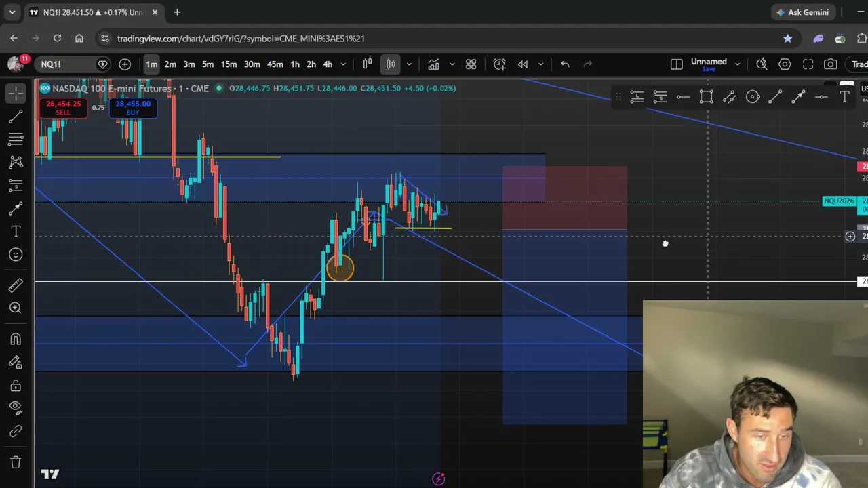Select the 15m timeframe
Screen dimensions: 868x488
tap(229, 64)
